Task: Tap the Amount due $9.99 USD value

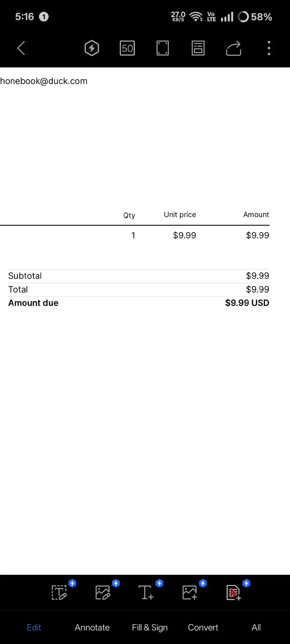Action: [247, 303]
